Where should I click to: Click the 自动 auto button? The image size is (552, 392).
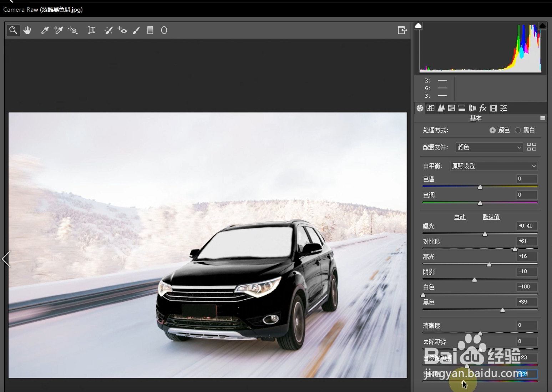click(460, 217)
